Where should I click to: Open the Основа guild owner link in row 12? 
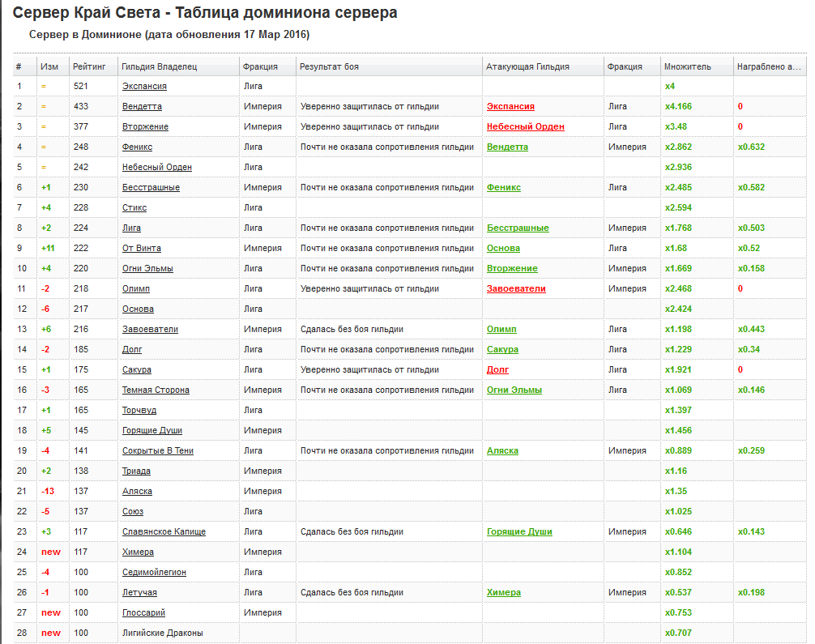[138, 309]
